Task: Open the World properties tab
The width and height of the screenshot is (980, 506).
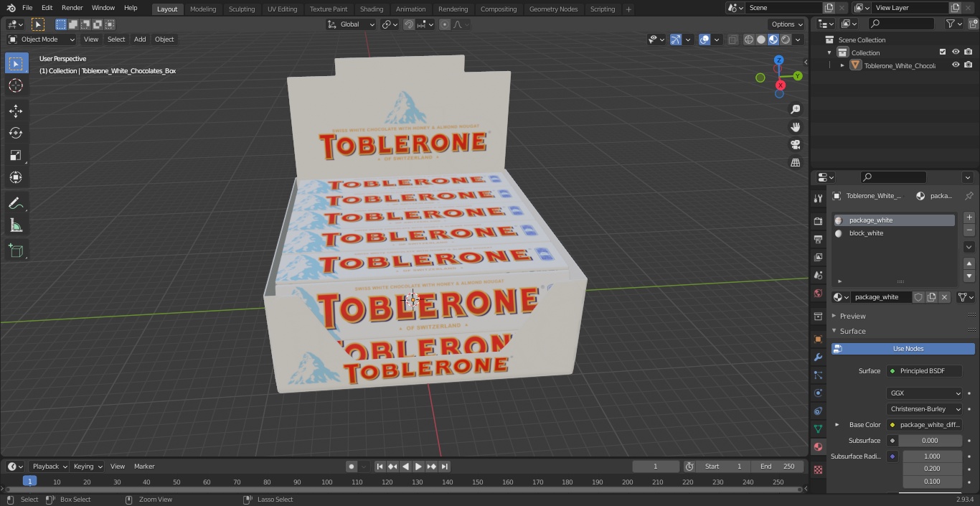Action: (x=818, y=293)
